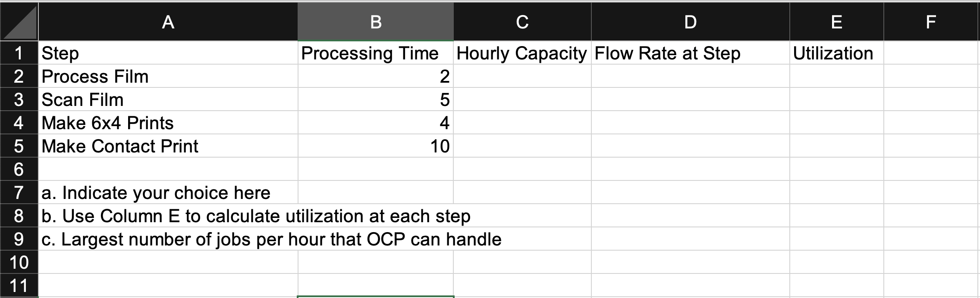Select row 1 header

pos(19,54)
